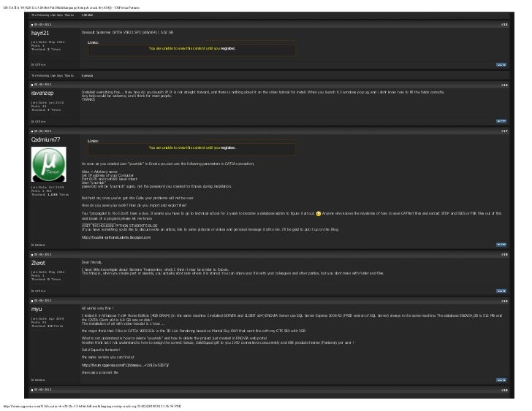Screen dimensions: 532x411
Task: Click post status icon beside Zierot's post date
Action: pos(32,255)
